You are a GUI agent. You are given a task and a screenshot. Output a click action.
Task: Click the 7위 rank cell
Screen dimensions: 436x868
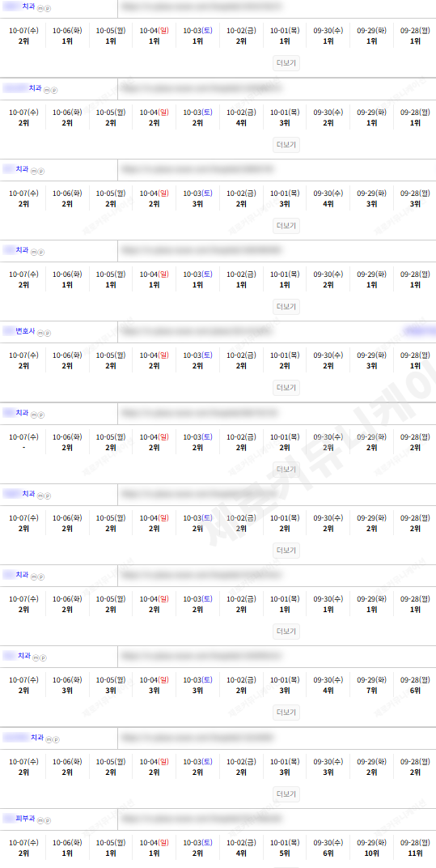pyautogui.click(x=371, y=691)
